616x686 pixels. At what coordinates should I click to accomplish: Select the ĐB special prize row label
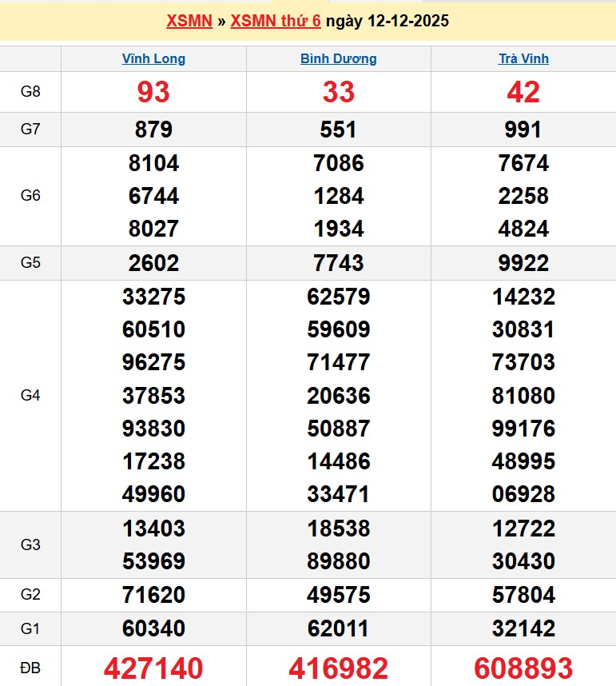pyautogui.click(x=30, y=667)
